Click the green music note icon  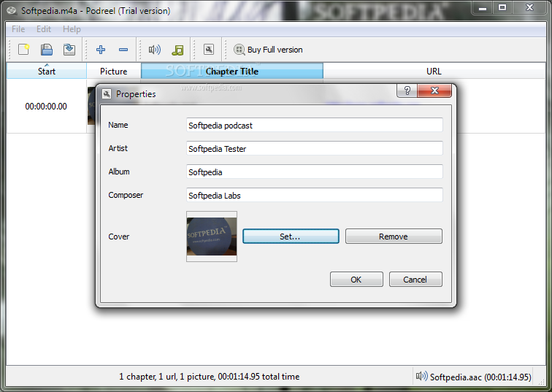(x=177, y=50)
